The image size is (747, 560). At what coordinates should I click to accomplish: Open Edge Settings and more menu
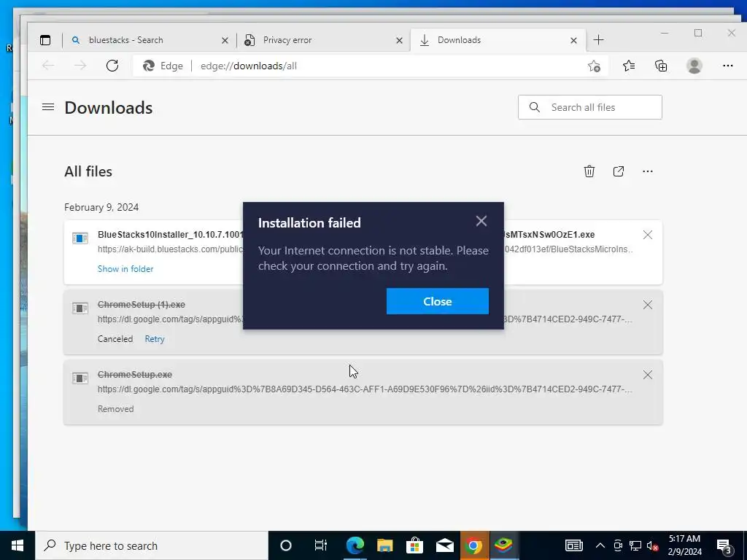point(727,66)
